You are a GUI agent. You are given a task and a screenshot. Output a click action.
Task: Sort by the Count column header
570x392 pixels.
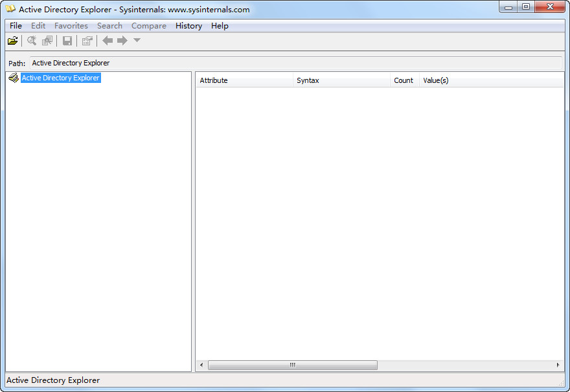(405, 80)
